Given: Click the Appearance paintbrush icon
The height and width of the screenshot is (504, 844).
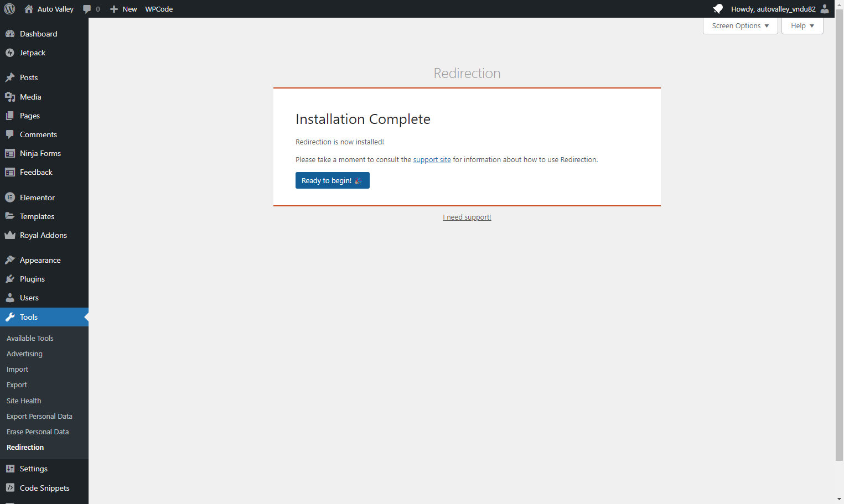Looking at the screenshot, I should pos(10,260).
